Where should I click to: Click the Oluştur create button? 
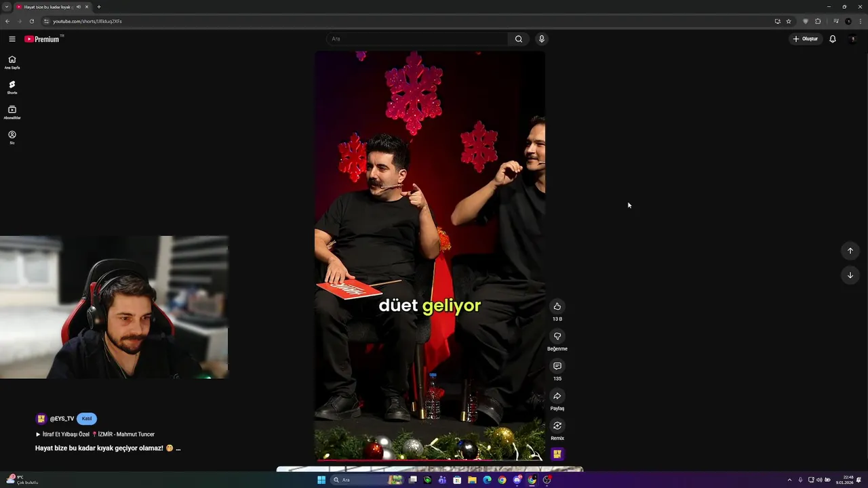806,39
